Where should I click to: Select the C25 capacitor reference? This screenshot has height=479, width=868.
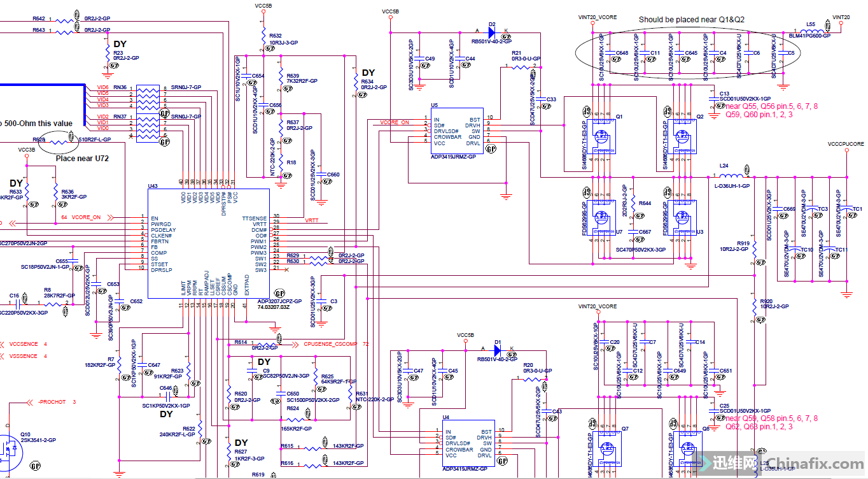[x=724, y=405]
